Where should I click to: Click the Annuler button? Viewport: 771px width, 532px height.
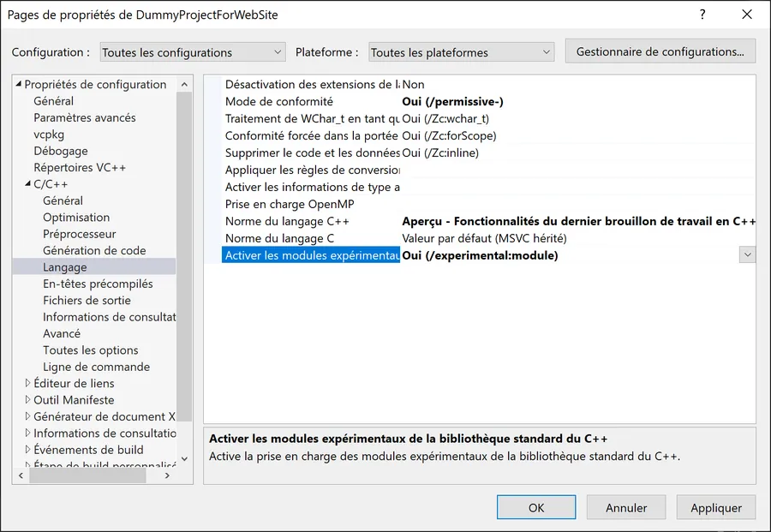pyautogui.click(x=626, y=507)
